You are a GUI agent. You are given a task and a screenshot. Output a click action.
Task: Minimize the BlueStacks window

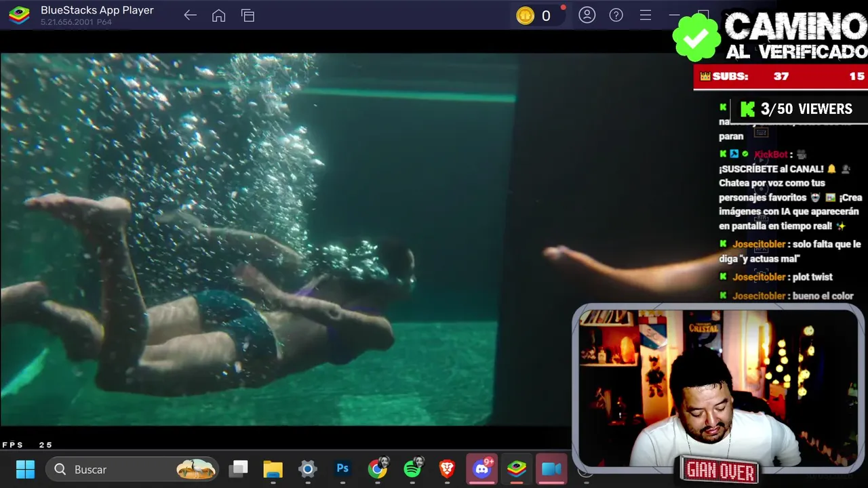674,15
